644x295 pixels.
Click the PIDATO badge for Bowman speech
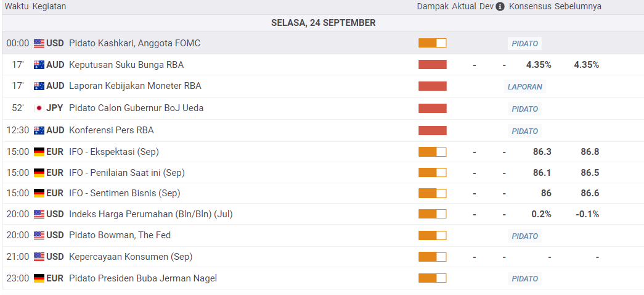pos(524,236)
